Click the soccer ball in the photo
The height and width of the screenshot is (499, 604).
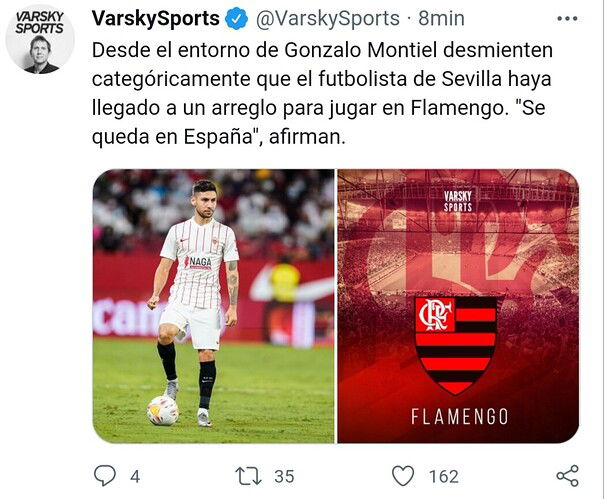(x=163, y=411)
